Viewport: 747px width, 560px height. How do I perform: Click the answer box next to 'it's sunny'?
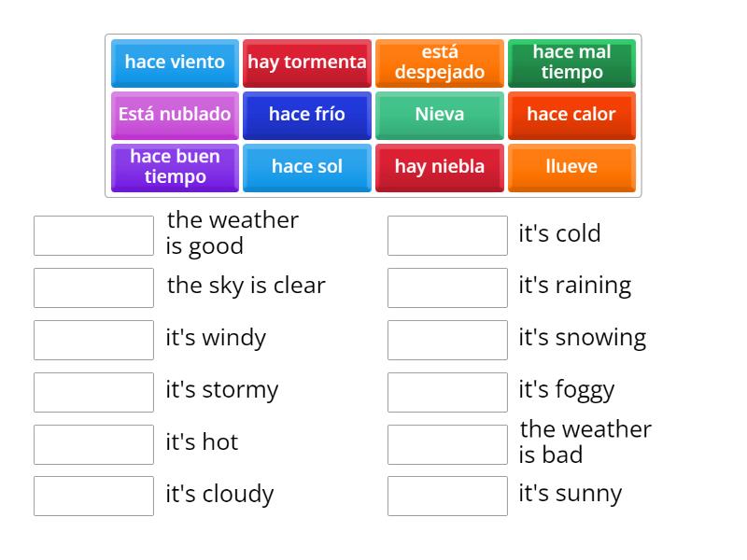447,496
